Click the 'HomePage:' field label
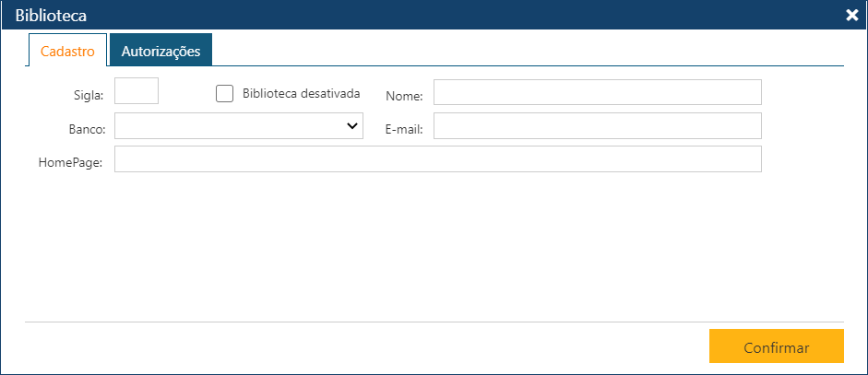The width and height of the screenshot is (868, 375). [70, 162]
